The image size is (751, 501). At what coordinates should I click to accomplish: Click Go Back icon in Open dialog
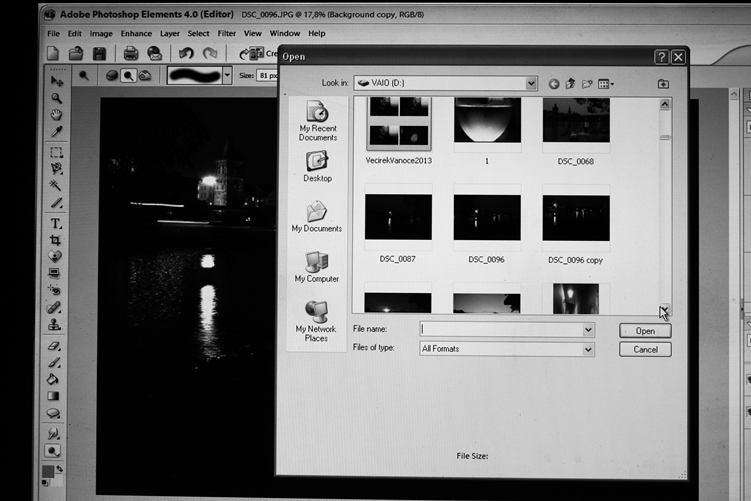[554, 84]
